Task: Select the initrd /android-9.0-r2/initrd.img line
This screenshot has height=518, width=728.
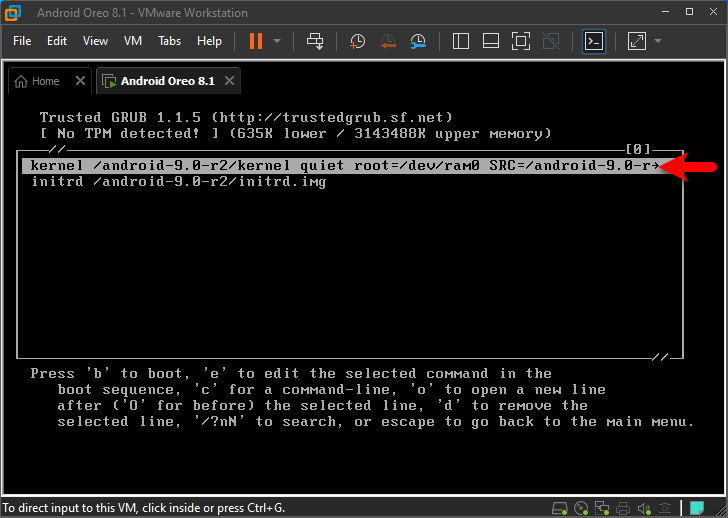Action: (179, 181)
